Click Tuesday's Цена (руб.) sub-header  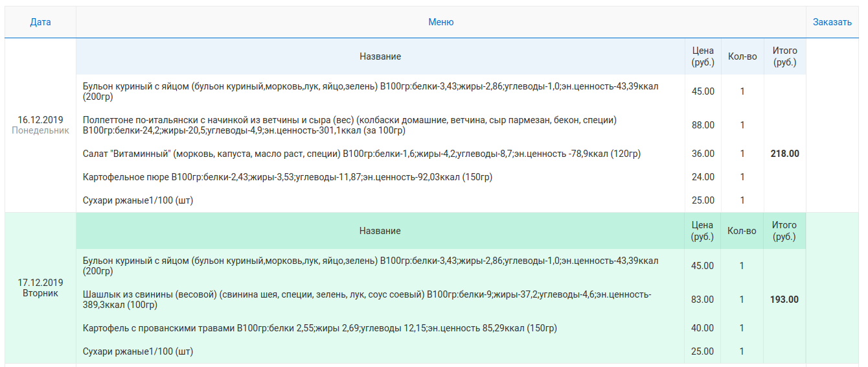point(703,231)
